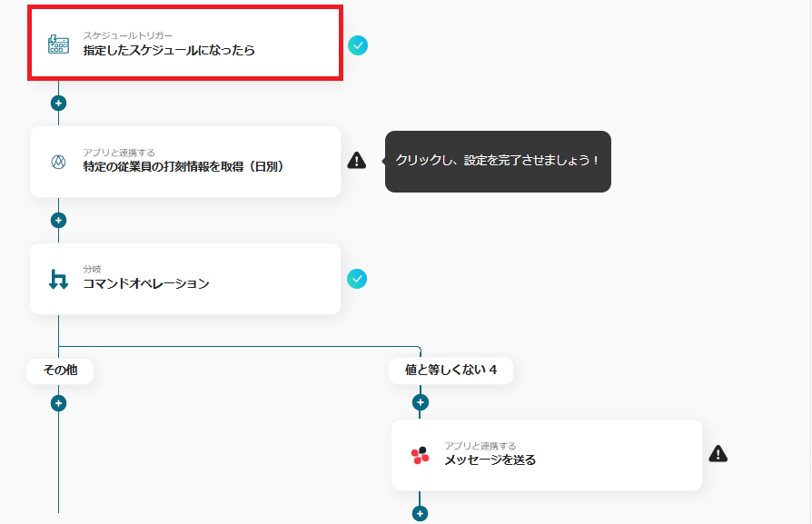Screen dimensions: 812x524
Task: Select the 値と等しくない 4 branch label
Action: pos(451,371)
